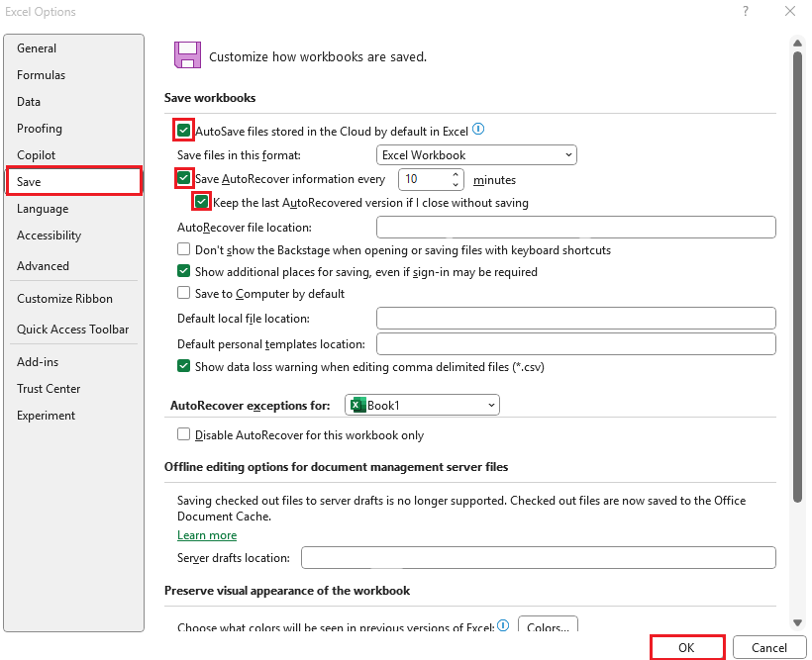Click the help question mark icon
This screenshot has height=660, width=812.
746,12
